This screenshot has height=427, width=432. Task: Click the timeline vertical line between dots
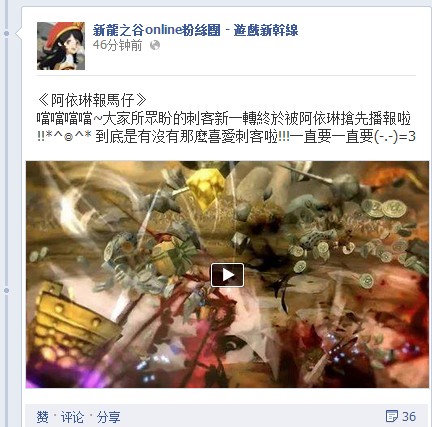[7, 162]
